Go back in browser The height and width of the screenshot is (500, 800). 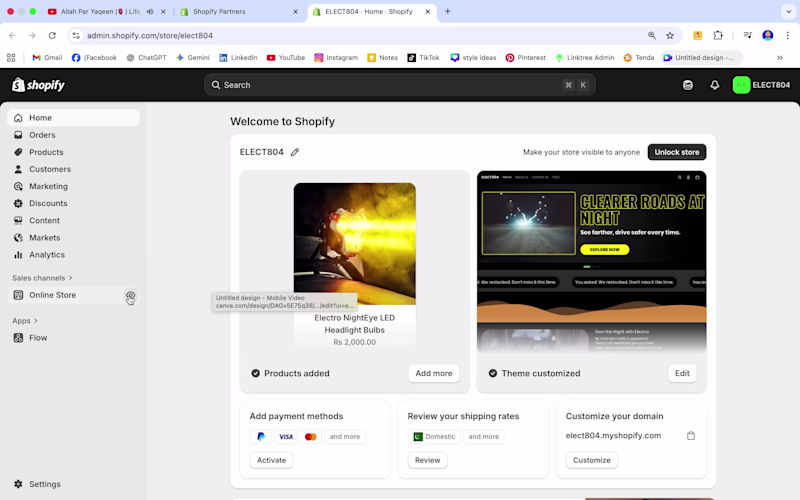point(12,35)
